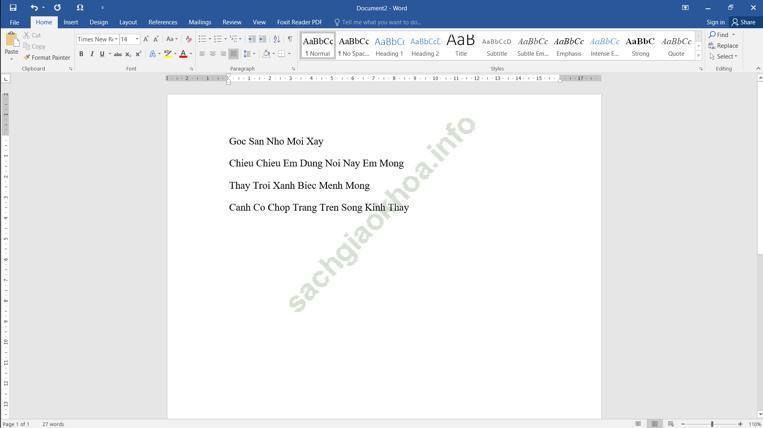Apply the Heading 1 style

389,46
